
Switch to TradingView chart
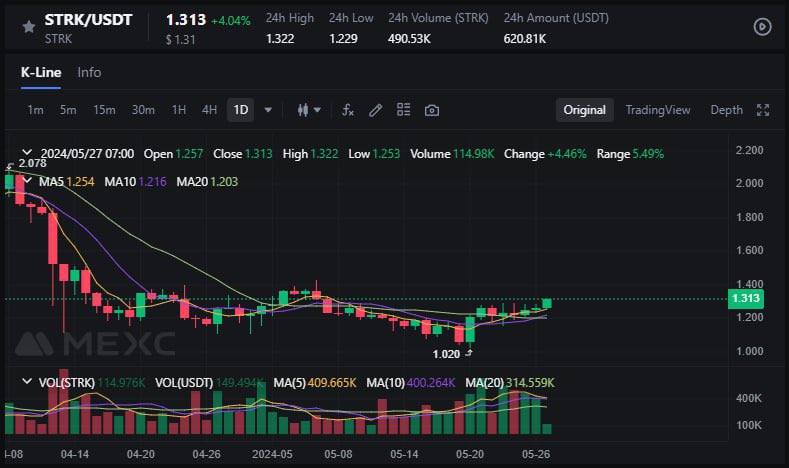(658, 110)
